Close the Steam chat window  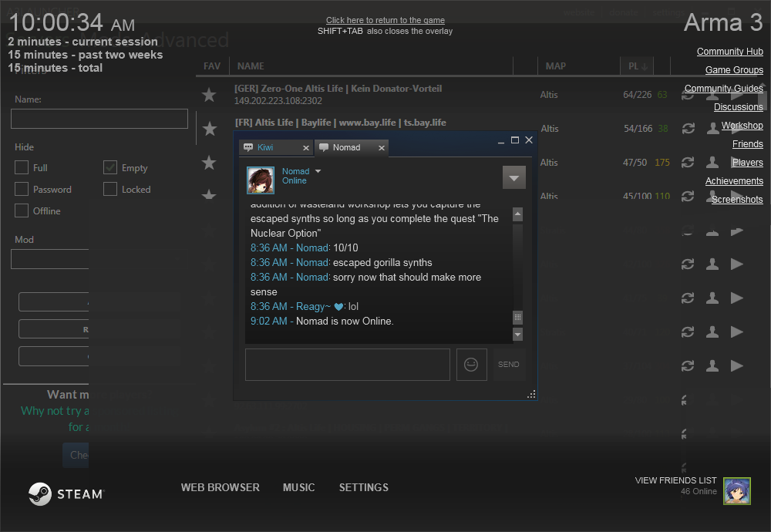(x=529, y=140)
